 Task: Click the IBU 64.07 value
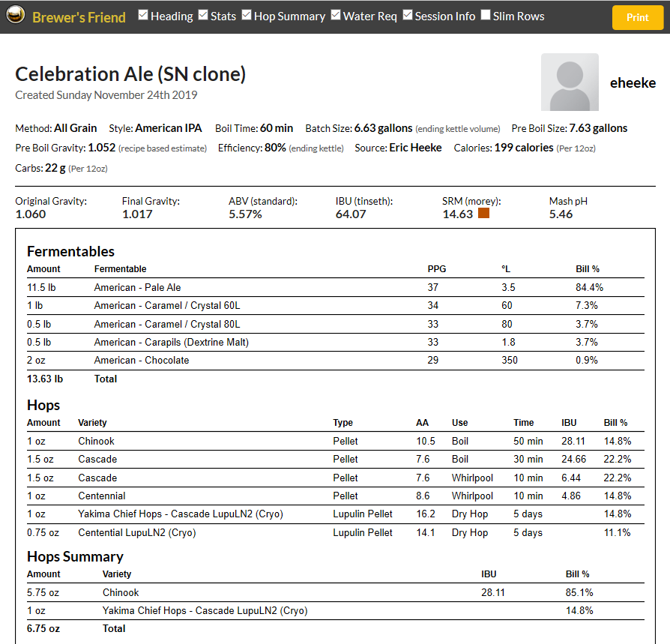pos(351,214)
